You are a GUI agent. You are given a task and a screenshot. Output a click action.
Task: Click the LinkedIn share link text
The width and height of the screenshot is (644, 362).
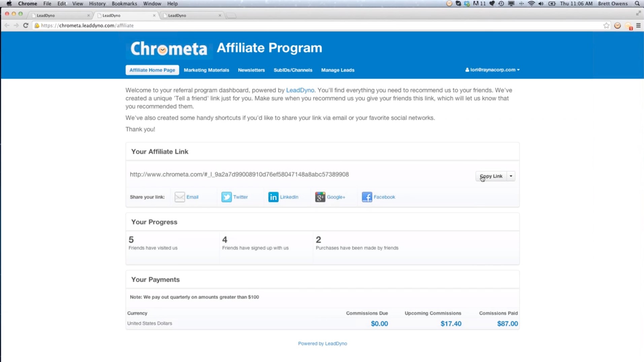(289, 197)
